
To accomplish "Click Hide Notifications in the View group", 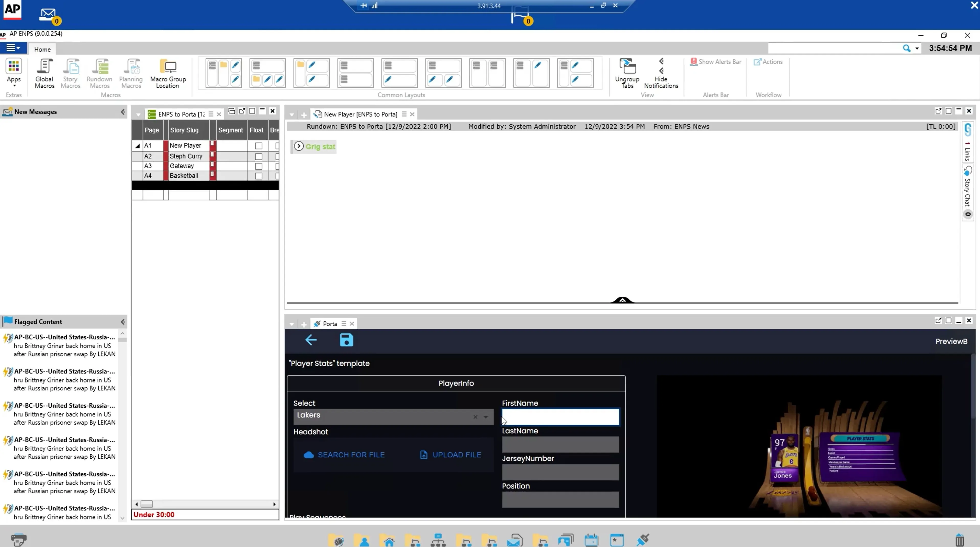I will 662,74.
